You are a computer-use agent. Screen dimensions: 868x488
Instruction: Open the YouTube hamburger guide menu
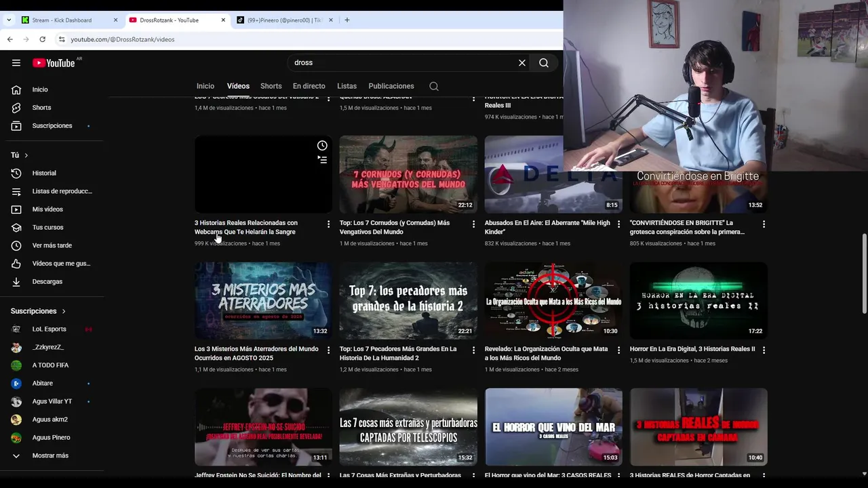(16, 63)
